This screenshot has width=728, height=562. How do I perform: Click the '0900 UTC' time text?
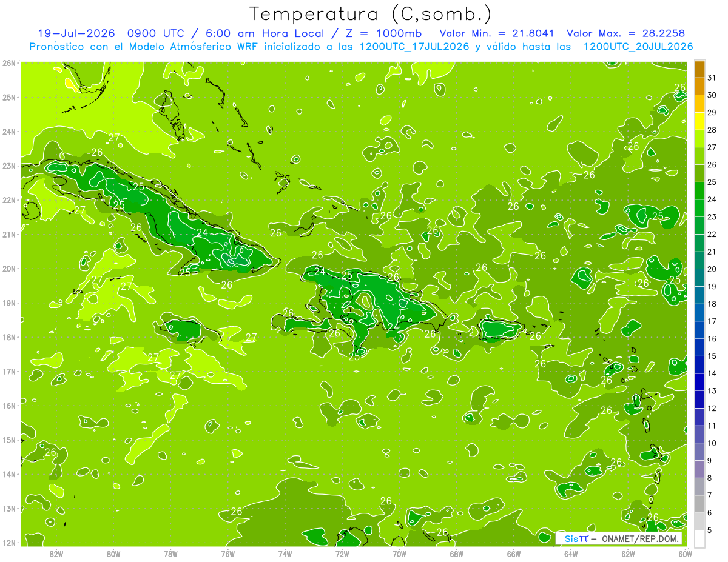click(x=155, y=33)
